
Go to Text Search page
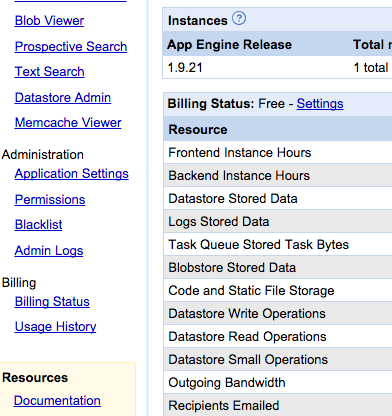[50, 72]
